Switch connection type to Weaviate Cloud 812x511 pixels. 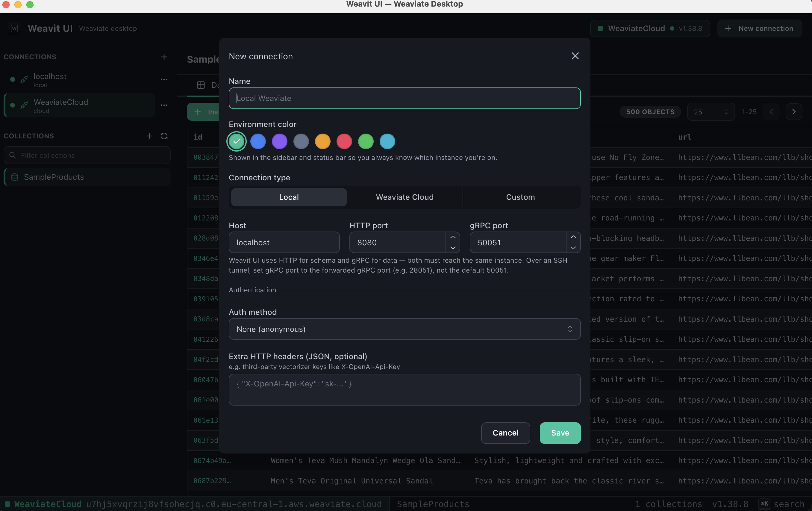click(405, 197)
